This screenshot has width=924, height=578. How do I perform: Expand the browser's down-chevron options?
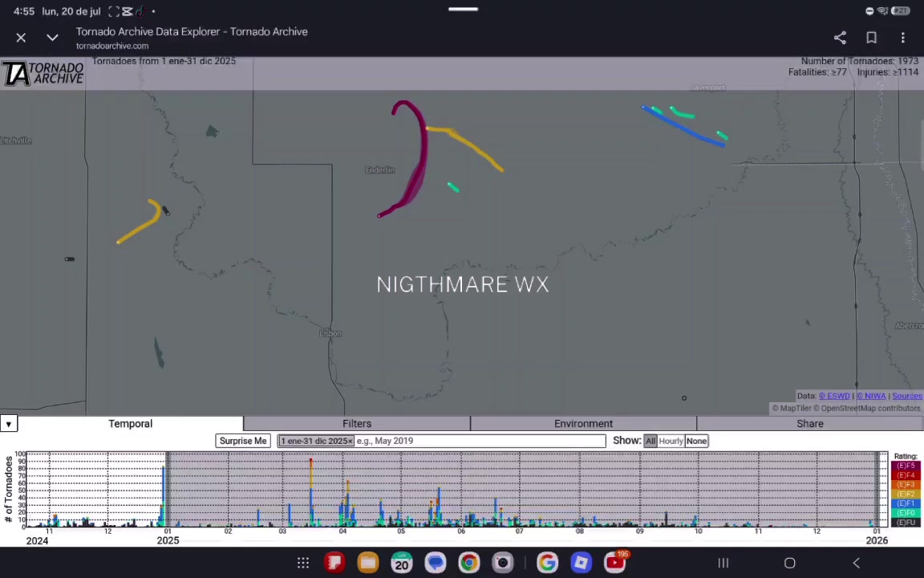click(x=52, y=38)
